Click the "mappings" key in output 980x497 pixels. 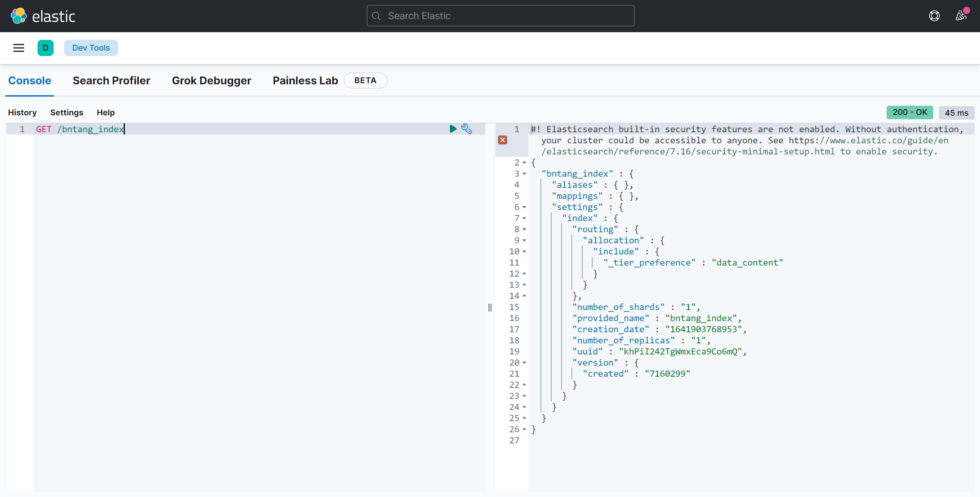pyautogui.click(x=577, y=196)
